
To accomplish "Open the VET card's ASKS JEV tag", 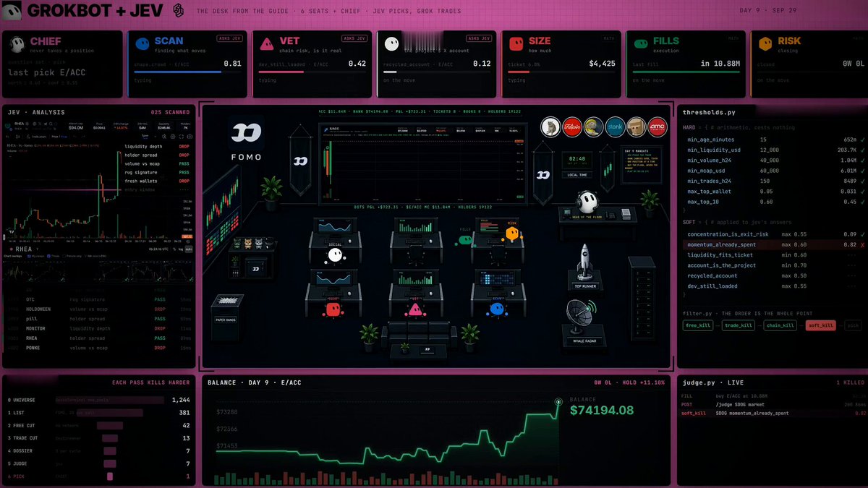I will [x=357, y=38].
